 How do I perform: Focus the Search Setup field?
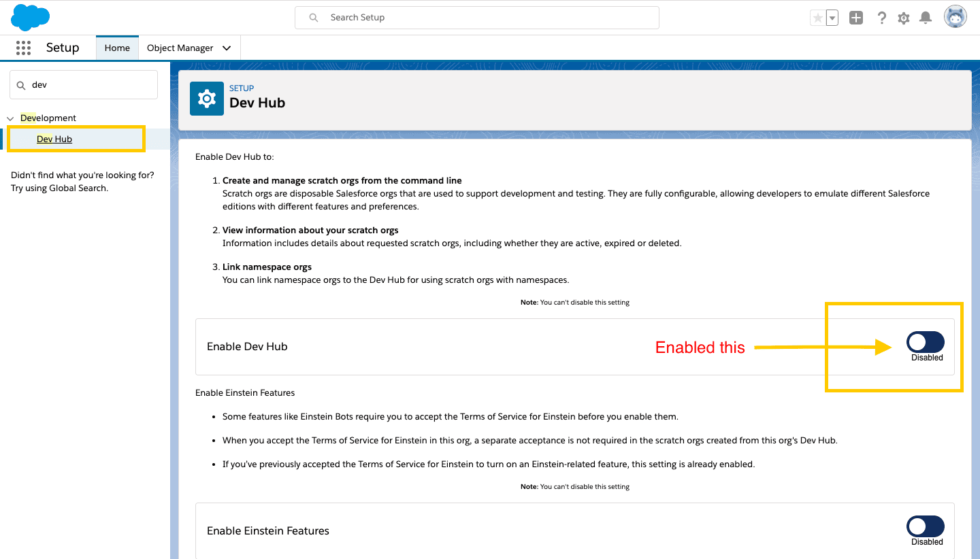477,18
